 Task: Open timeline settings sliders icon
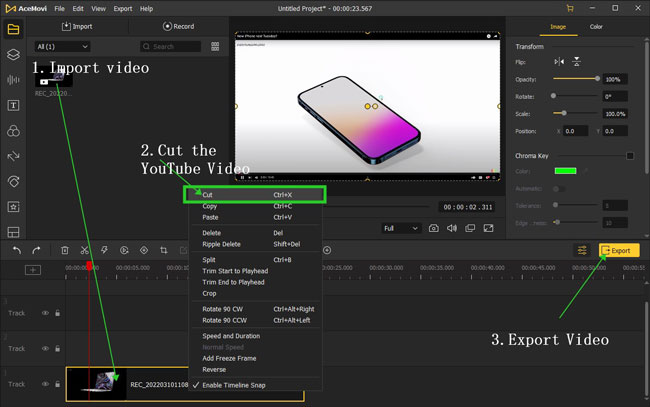click(582, 250)
